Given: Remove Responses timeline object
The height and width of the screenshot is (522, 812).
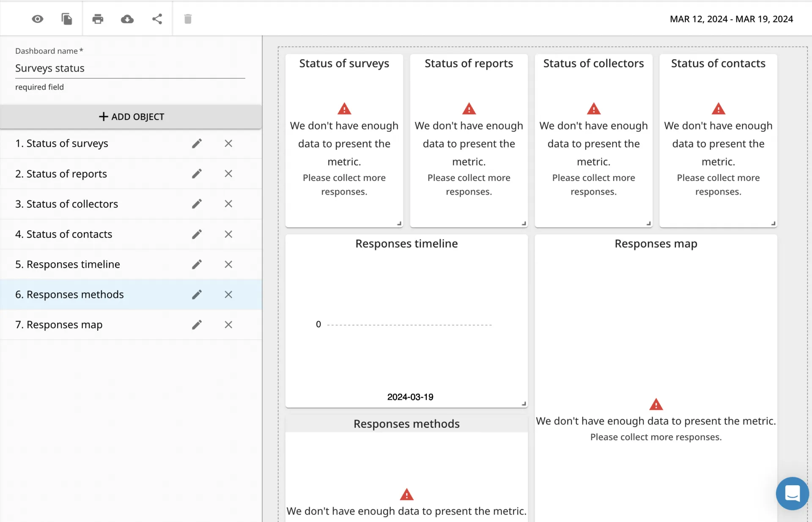Looking at the screenshot, I should [228, 264].
